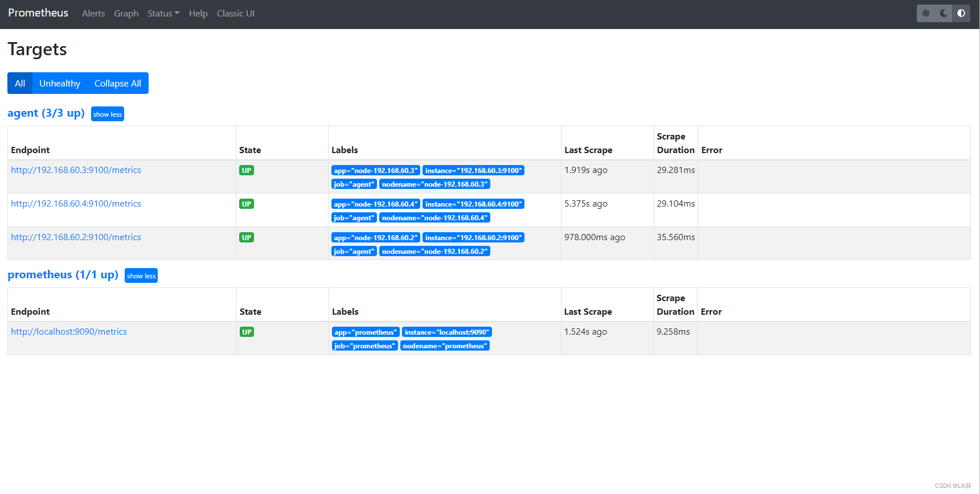Open the Graph page
The image size is (980, 494).
tap(126, 13)
